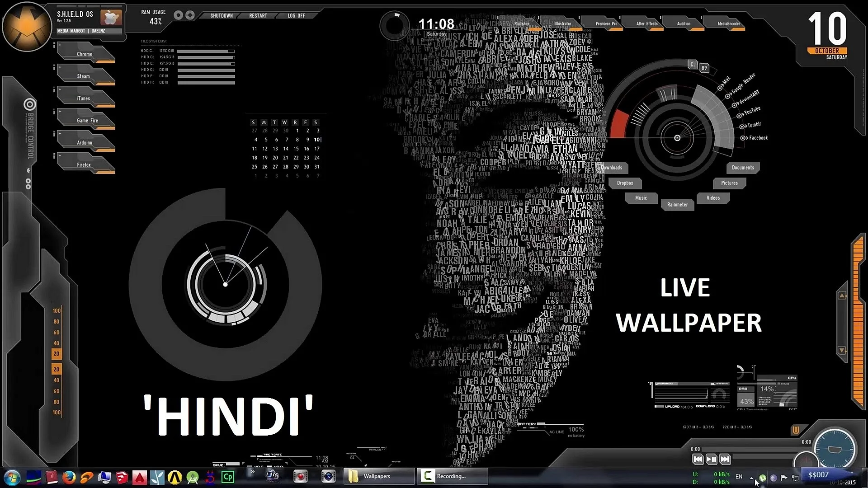The height and width of the screenshot is (488, 868).
Task: Click the RESTART button
Action: pos(258,16)
